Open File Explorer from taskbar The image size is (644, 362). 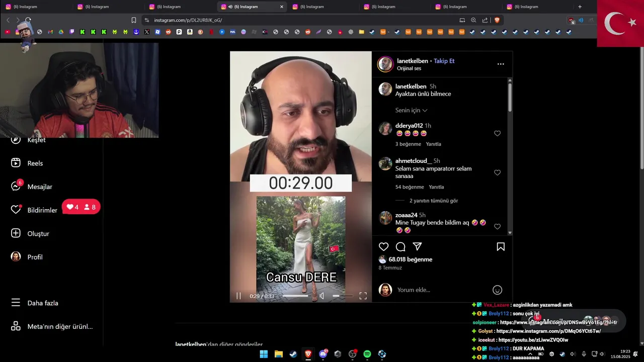pos(278,354)
